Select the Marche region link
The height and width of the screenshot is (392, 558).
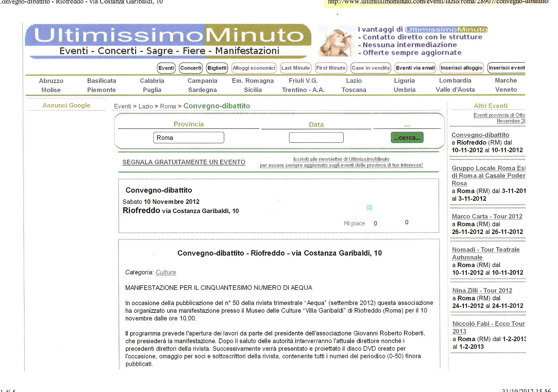click(x=506, y=81)
